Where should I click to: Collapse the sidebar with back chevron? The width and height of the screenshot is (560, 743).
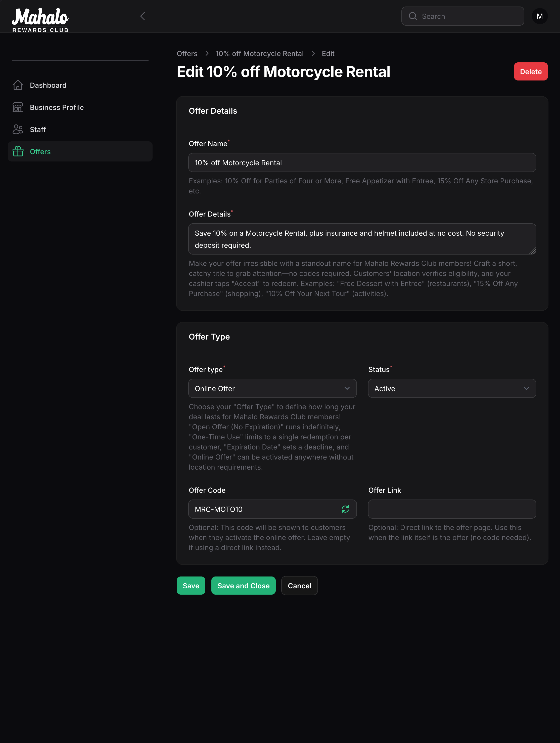coord(142,16)
